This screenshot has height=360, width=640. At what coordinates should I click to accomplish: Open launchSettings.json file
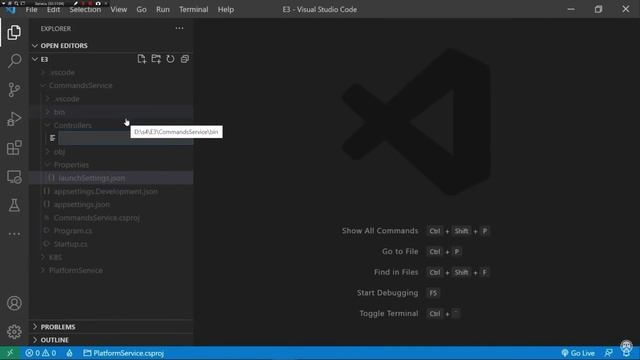click(111, 178)
